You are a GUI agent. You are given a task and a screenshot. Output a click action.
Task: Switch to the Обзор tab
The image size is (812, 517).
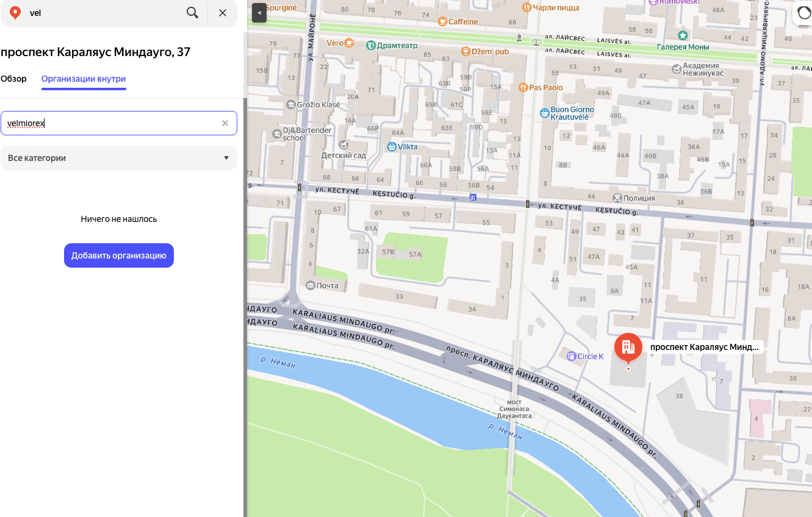[x=13, y=79]
